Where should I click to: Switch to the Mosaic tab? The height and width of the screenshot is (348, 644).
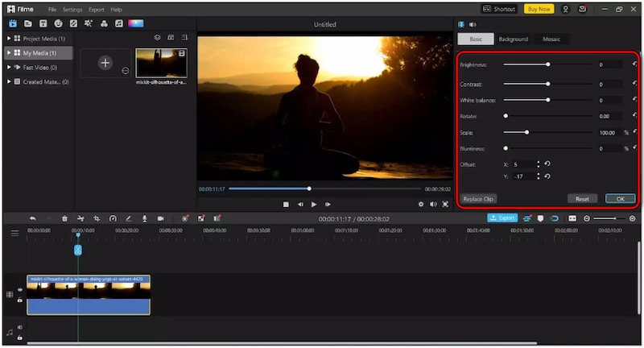point(551,39)
